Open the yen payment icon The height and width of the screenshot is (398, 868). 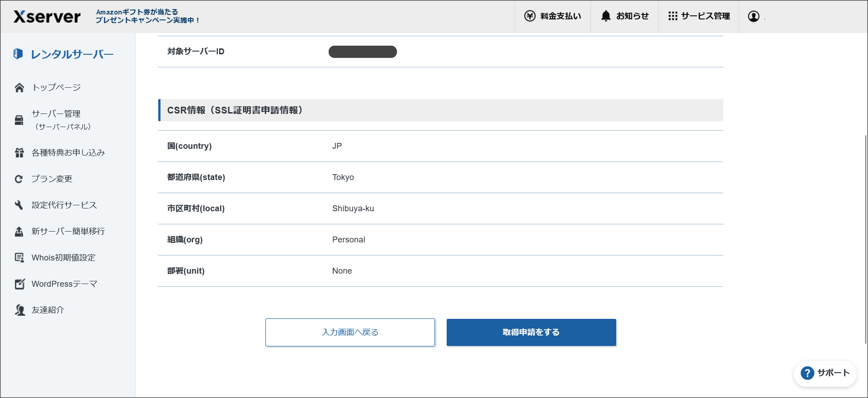click(x=529, y=16)
